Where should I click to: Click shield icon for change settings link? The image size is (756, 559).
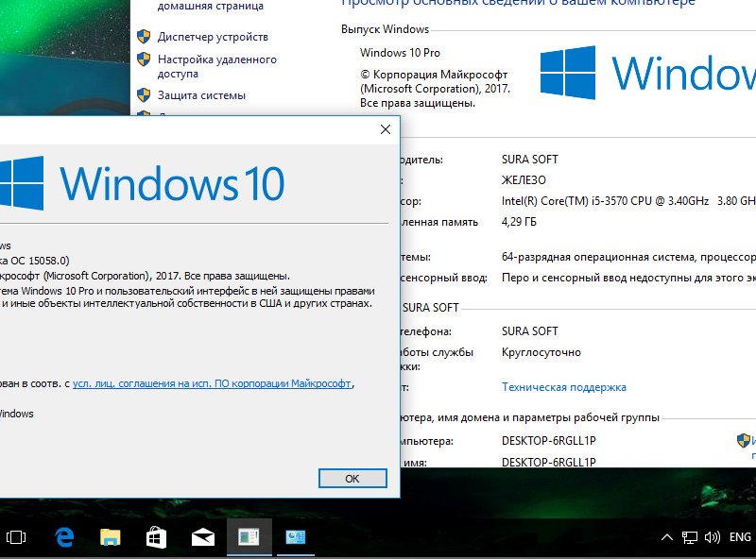tap(743, 440)
